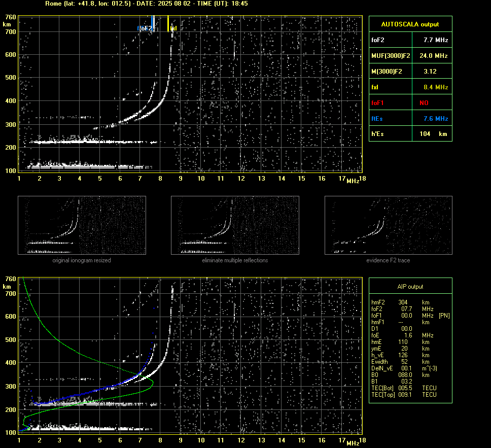Viewport: 491px width, 448px height.
Task: Click the 760 km label on top ionogram
Action: pyautogui.click(x=11, y=17)
